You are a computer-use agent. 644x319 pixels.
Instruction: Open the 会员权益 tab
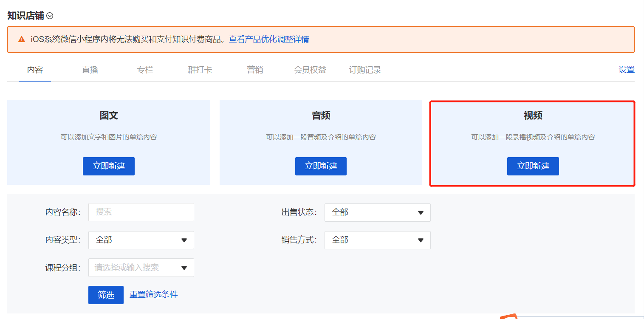point(310,70)
